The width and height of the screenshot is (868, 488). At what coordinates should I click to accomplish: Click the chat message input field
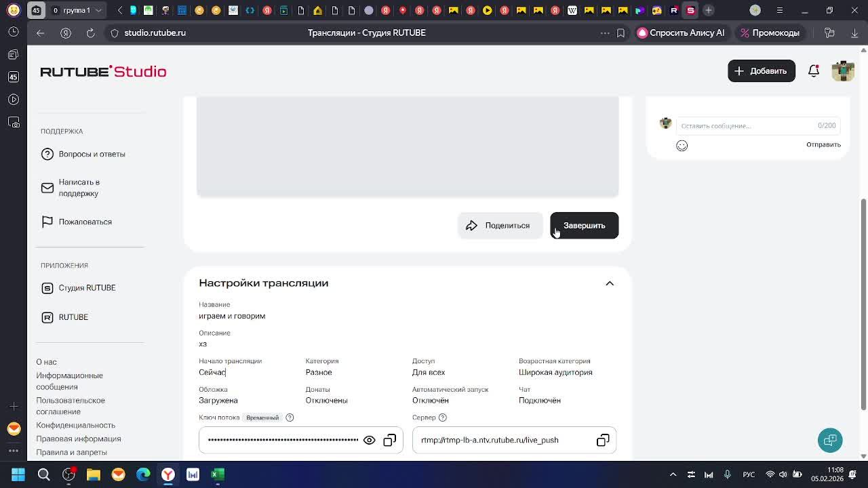click(x=758, y=125)
